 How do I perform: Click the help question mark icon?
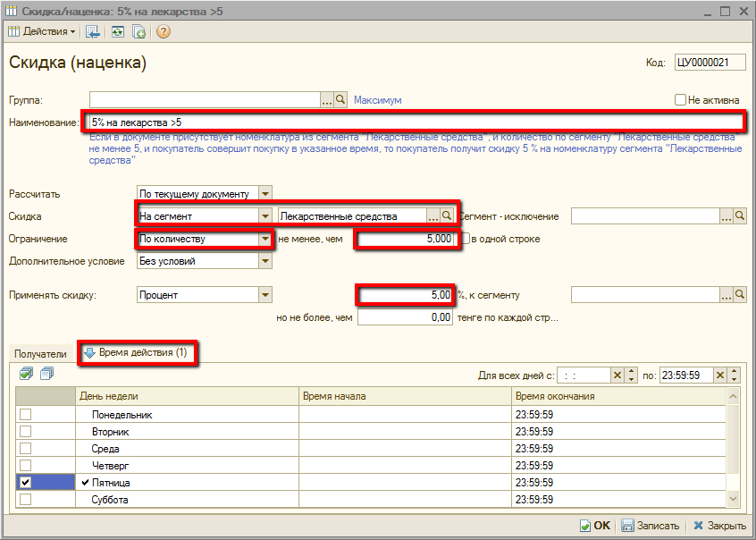(x=164, y=31)
